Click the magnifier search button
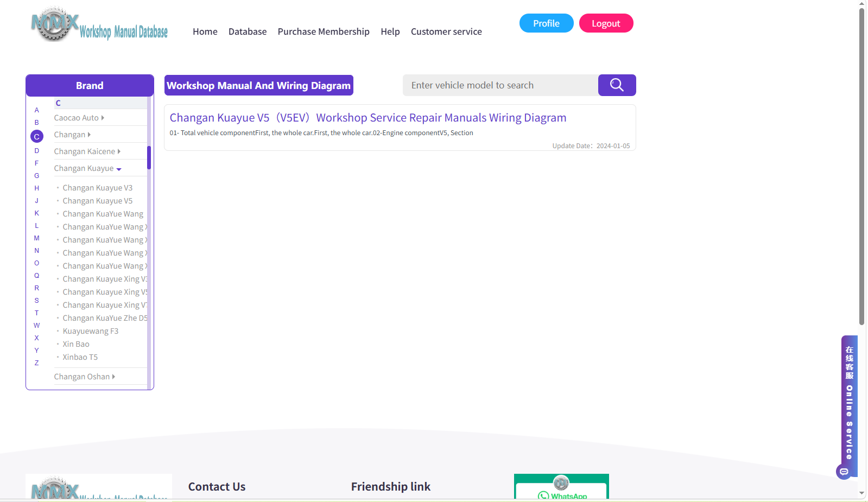Image resolution: width=868 pixels, height=502 pixels. coord(617,85)
